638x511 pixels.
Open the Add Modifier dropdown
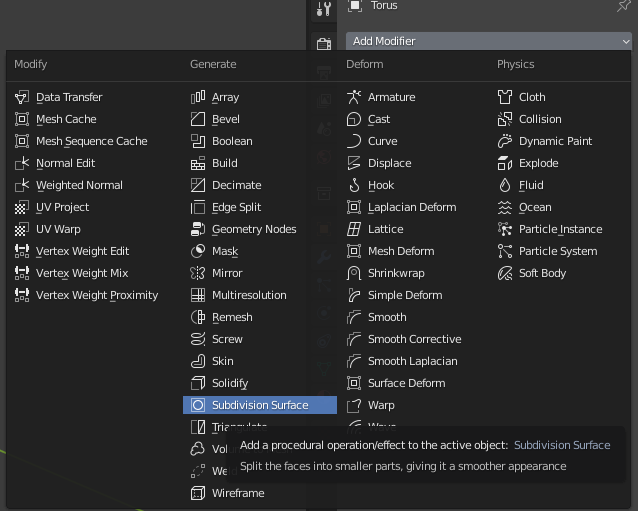click(488, 41)
